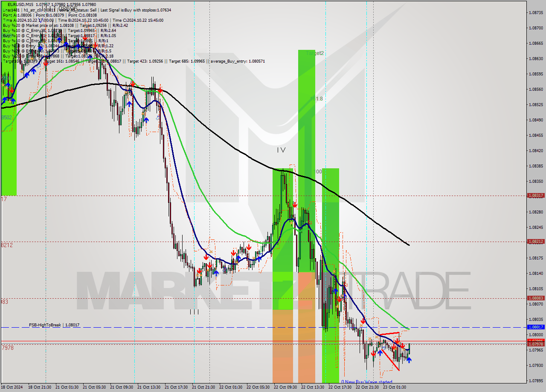
Task: Click 1.08140 on the price axis
Action: (536, 274)
